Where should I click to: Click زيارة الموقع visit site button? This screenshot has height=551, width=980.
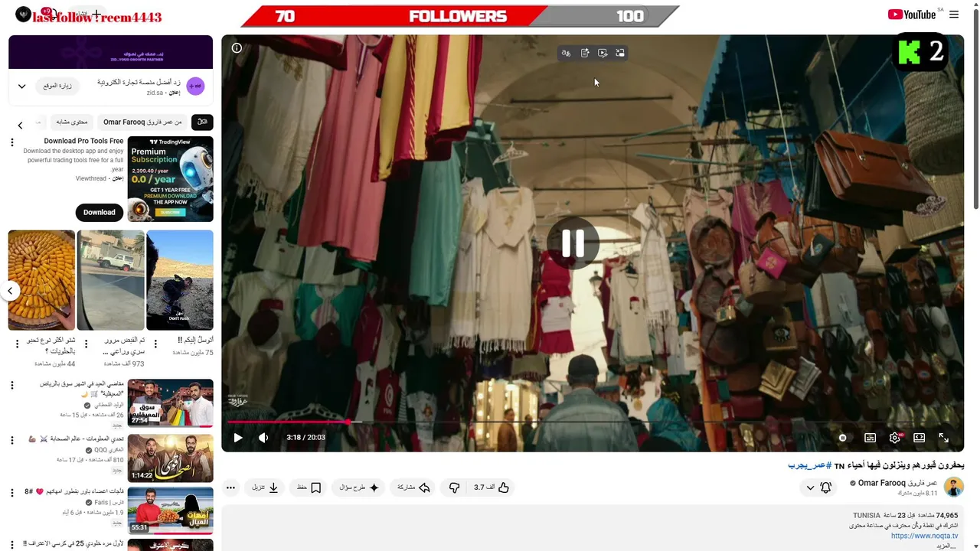56,86
